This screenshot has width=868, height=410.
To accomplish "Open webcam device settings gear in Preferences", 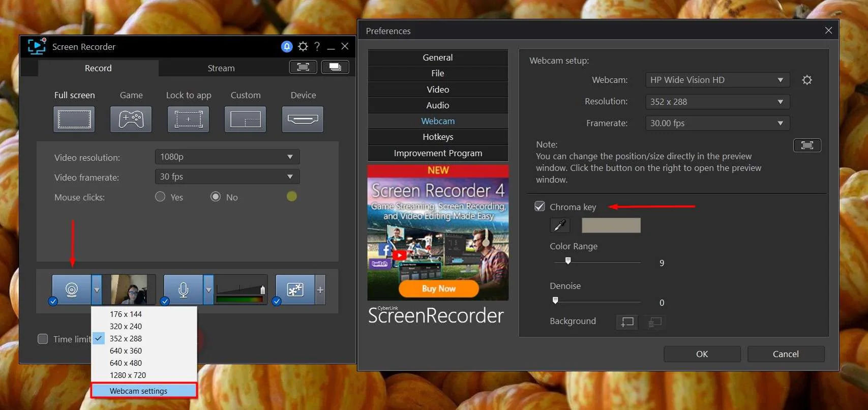I will 807,80.
